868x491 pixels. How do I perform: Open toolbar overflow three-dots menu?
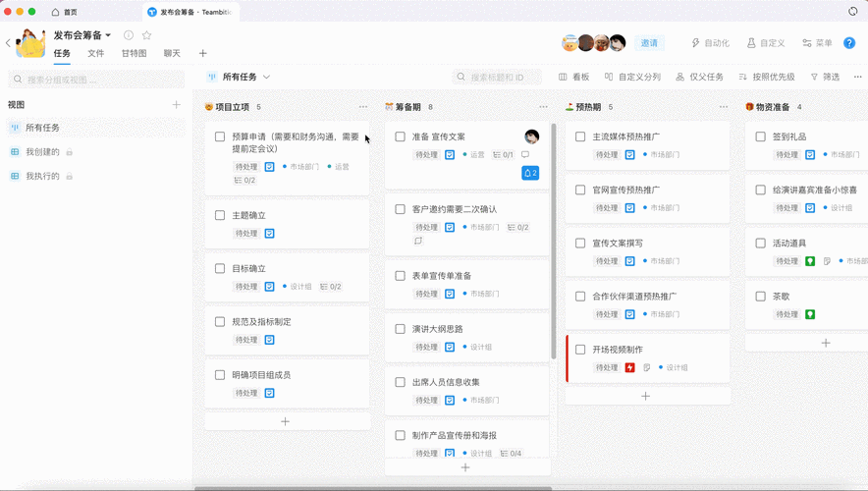(857, 77)
